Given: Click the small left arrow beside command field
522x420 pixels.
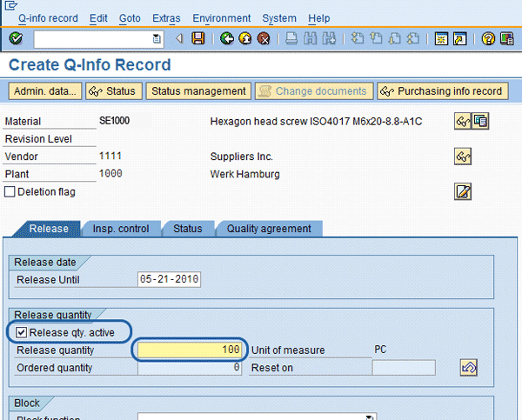Looking at the screenshot, I should [179, 38].
